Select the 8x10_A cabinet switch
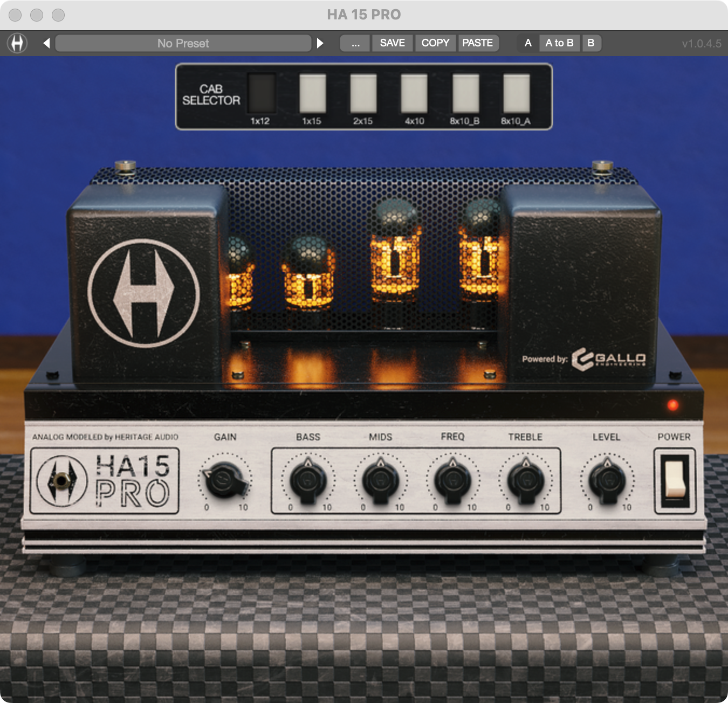The height and width of the screenshot is (703, 728). coord(516,93)
